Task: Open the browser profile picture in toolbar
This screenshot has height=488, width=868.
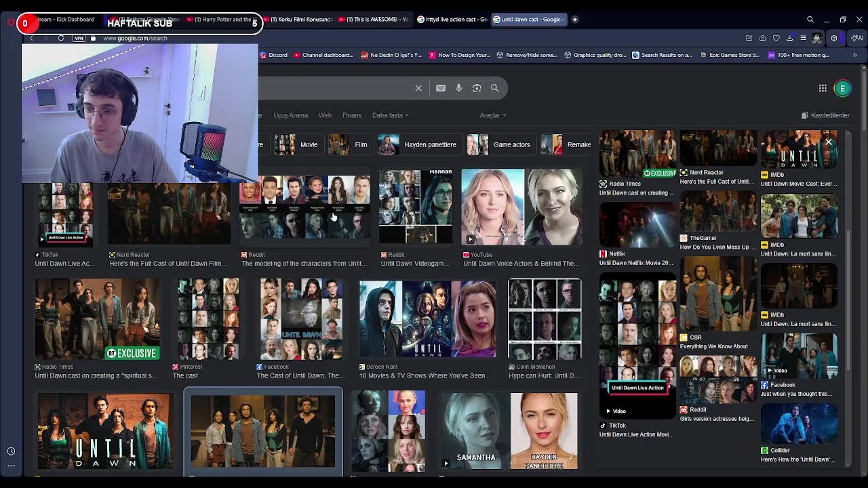Action: (817, 38)
